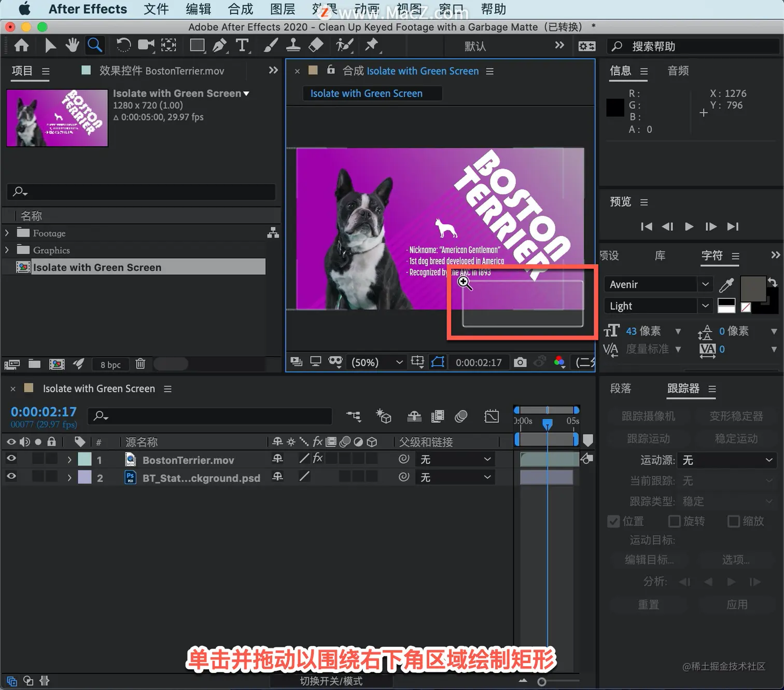This screenshot has width=784, height=690.
Task: Open the 图层 menu
Action: (283, 9)
